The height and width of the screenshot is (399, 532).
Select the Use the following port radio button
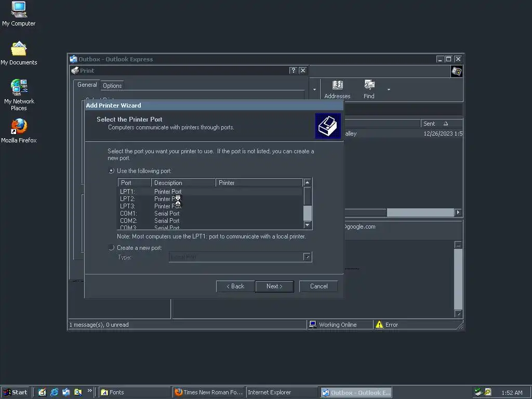click(x=111, y=170)
